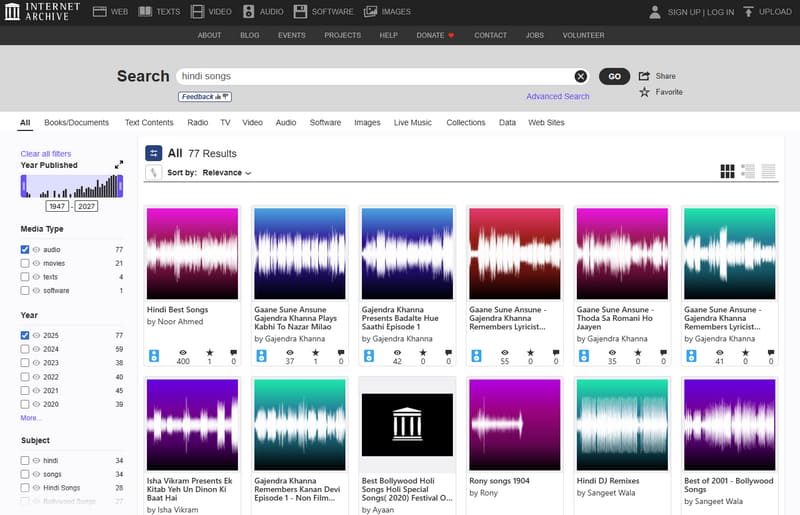
Task: Select the Books/Documents tab
Action: click(77, 122)
